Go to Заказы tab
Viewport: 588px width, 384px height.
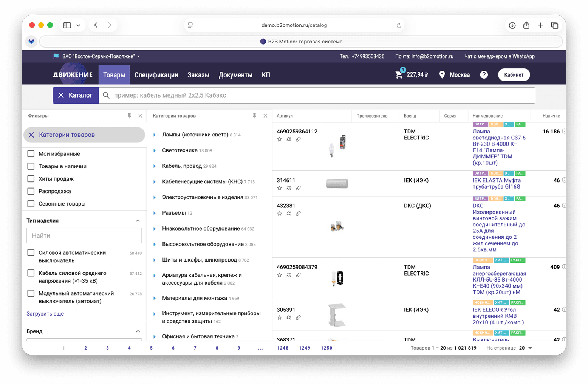click(x=198, y=75)
